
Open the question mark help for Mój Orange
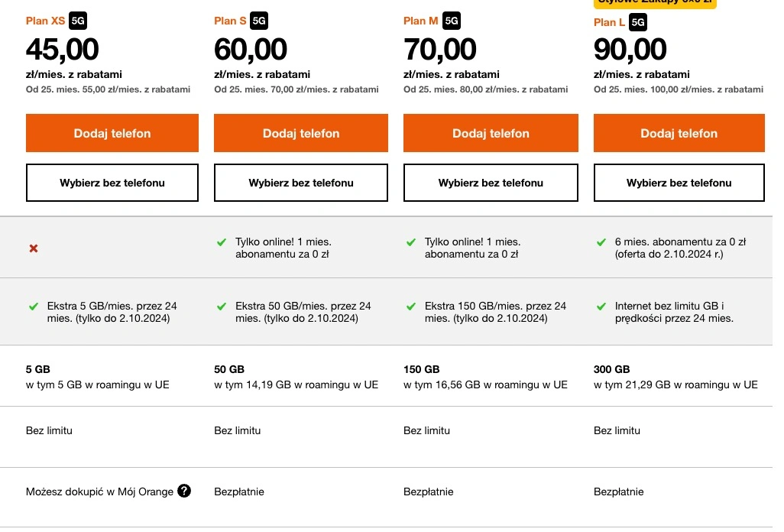point(184,491)
